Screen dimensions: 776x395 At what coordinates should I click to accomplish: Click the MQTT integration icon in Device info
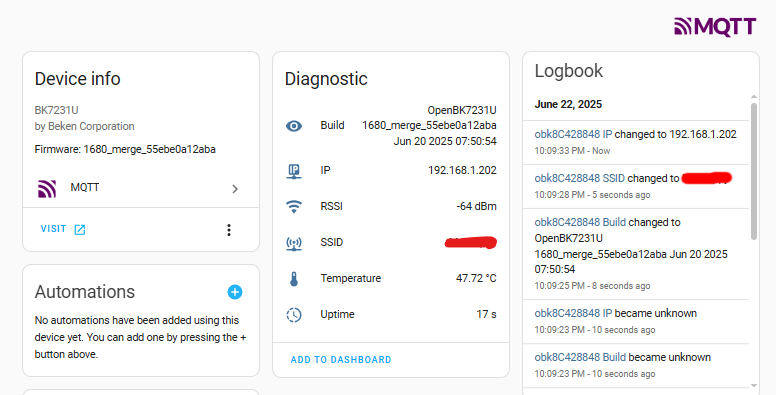coord(47,189)
